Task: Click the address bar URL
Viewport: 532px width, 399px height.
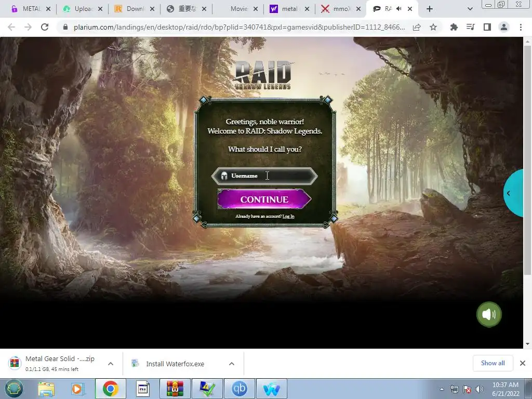Action: tap(239, 27)
